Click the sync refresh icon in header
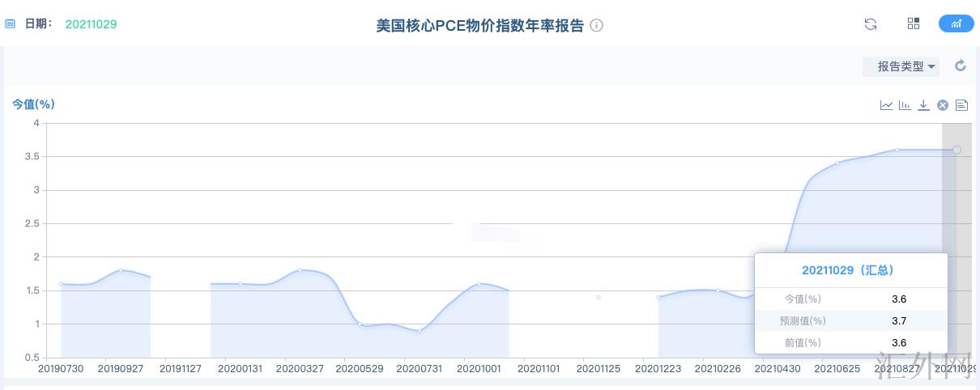Image resolution: width=980 pixels, height=390 pixels. (x=871, y=24)
